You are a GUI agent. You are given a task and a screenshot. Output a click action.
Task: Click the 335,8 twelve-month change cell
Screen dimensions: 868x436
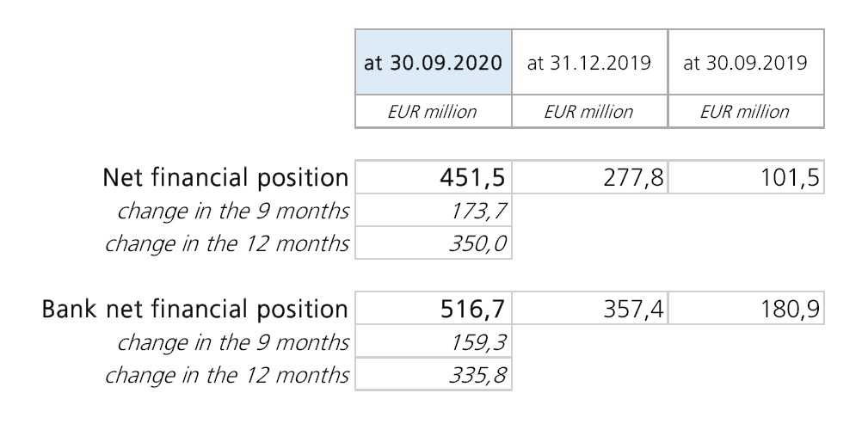click(433, 375)
